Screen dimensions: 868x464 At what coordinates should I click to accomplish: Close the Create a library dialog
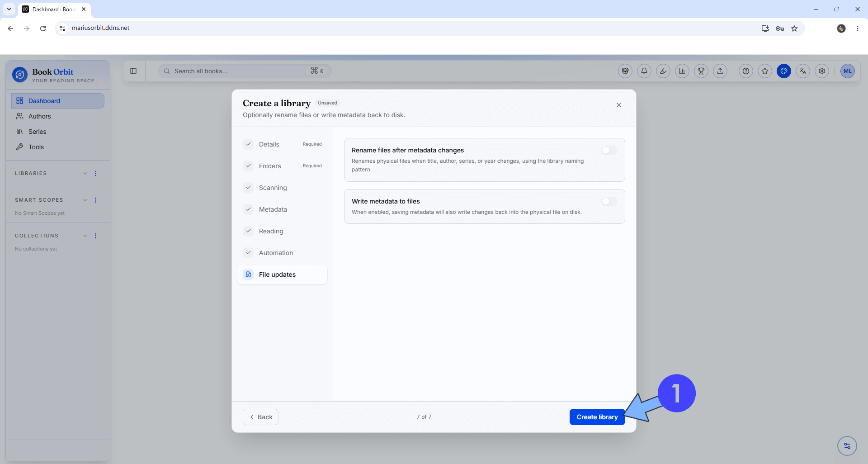click(x=619, y=105)
